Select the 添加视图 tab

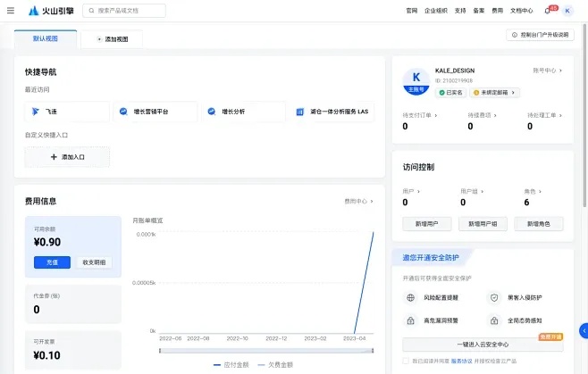tap(112, 39)
